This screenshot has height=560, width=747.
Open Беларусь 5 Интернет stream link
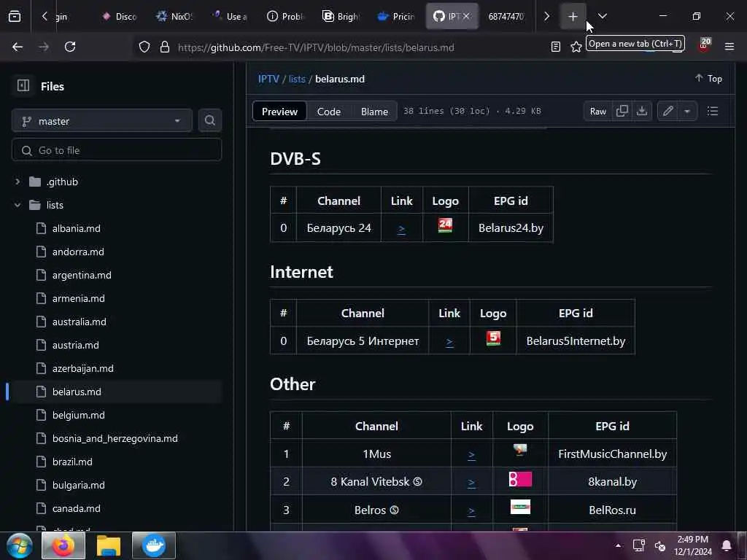[449, 341]
